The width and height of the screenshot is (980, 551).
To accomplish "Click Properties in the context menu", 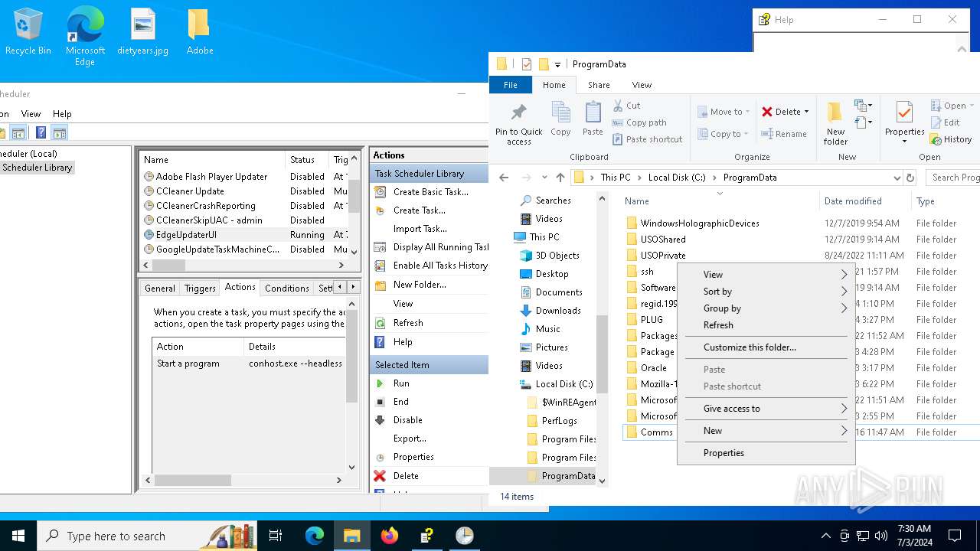I will tap(766, 453).
